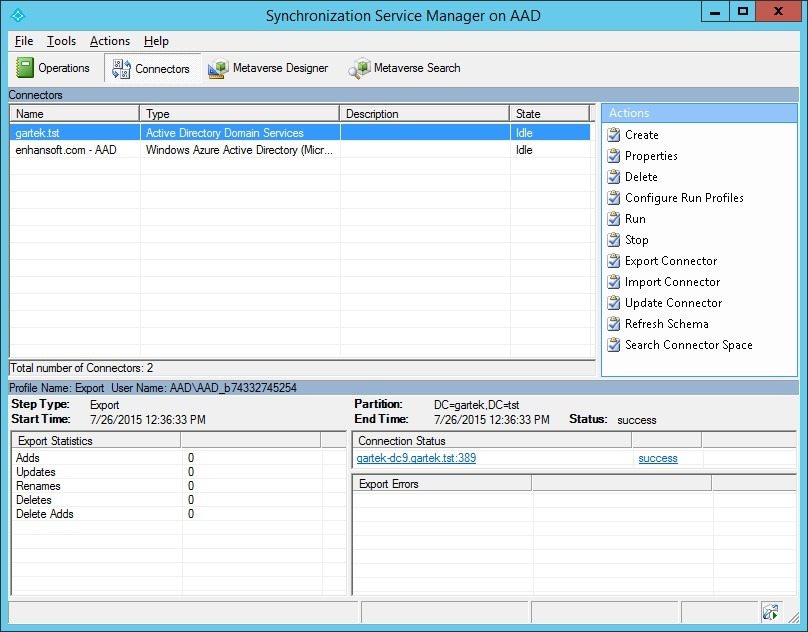Screen dimensions: 808x632
Task: Open connector Properties action
Action: [651, 156]
